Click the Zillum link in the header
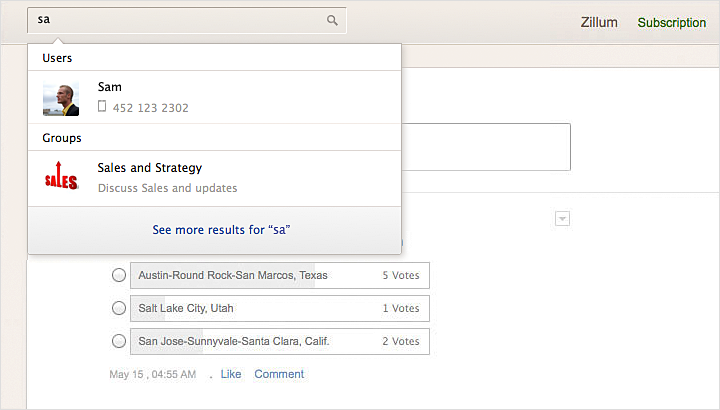720x410 pixels. tap(599, 22)
